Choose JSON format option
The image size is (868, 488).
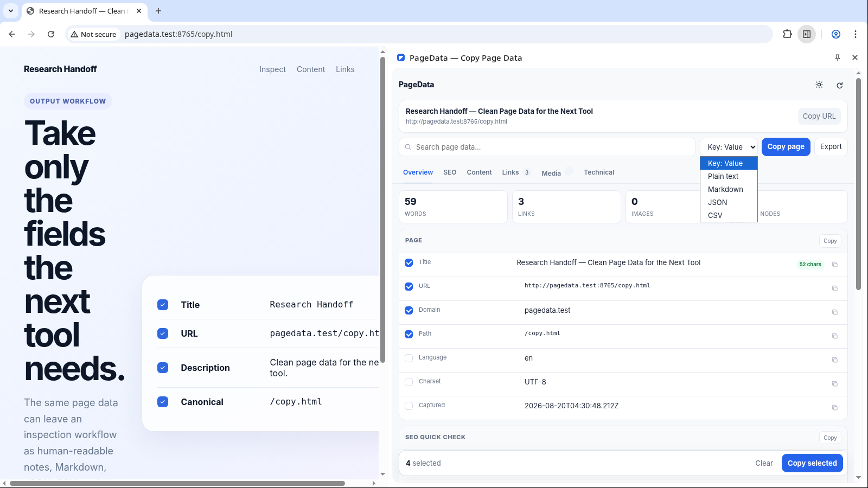coord(729,202)
